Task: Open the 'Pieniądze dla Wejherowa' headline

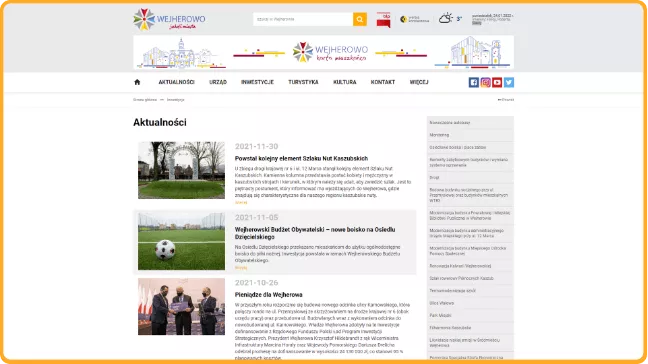Action: click(269, 295)
